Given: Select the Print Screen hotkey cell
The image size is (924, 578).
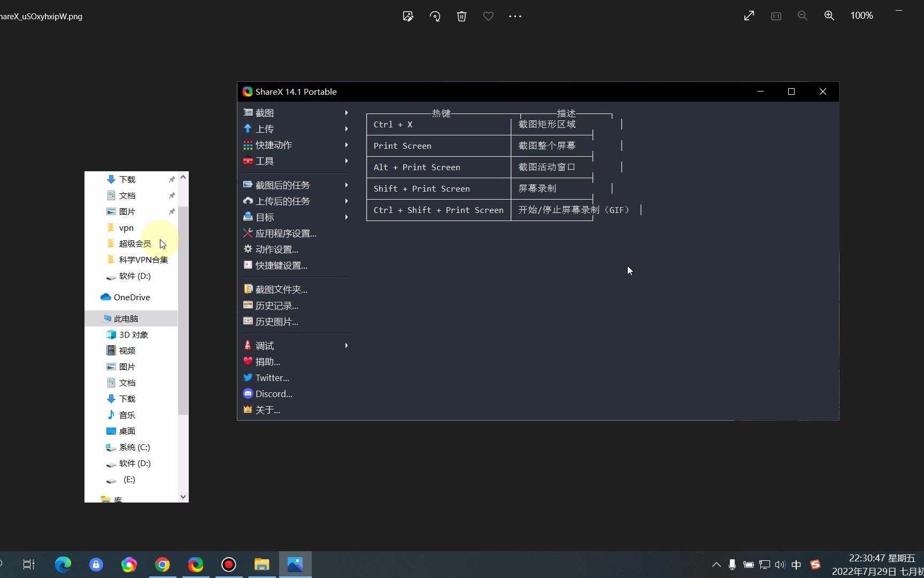Looking at the screenshot, I should (438, 146).
